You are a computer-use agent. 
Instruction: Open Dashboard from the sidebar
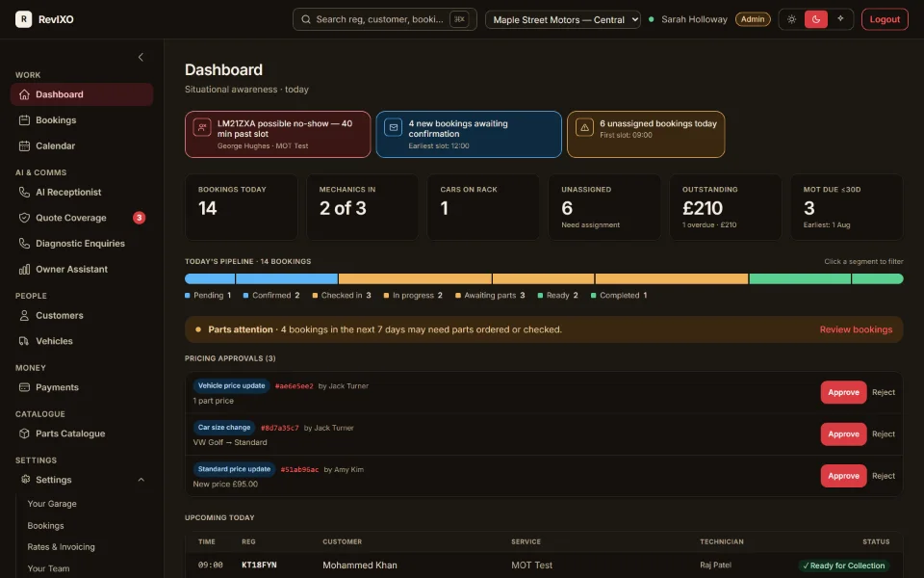click(82, 94)
